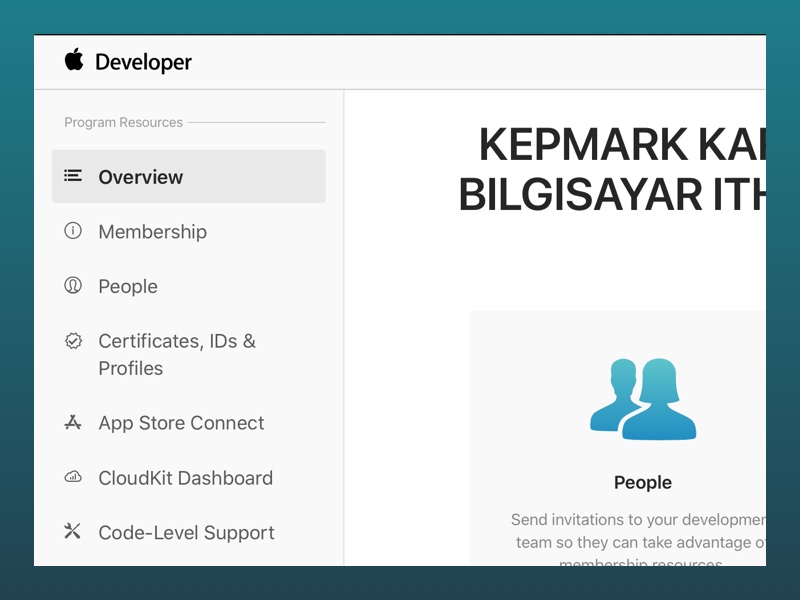This screenshot has width=800, height=600.
Task: Click the Apple logo in the header
Action: [72, 61]
